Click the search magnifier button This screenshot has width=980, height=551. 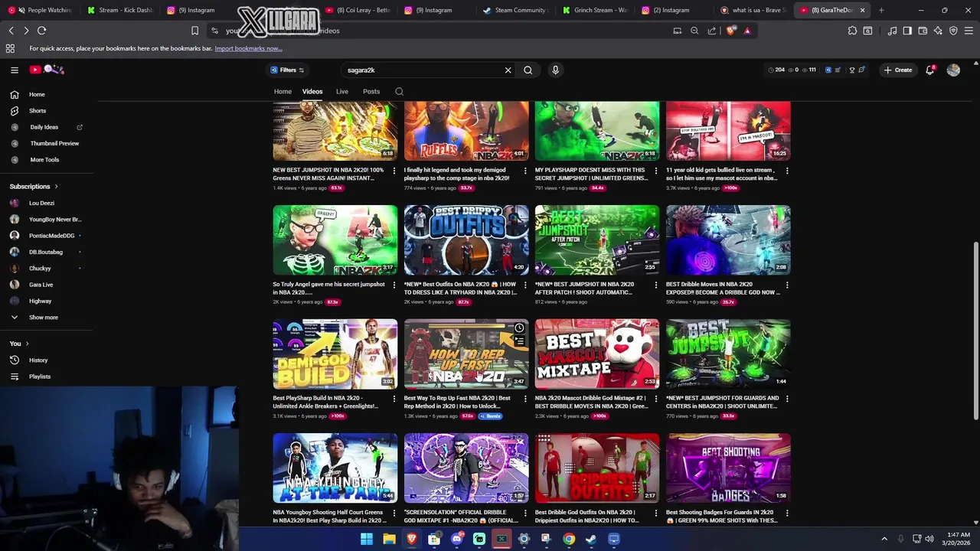tap(528, 70)
